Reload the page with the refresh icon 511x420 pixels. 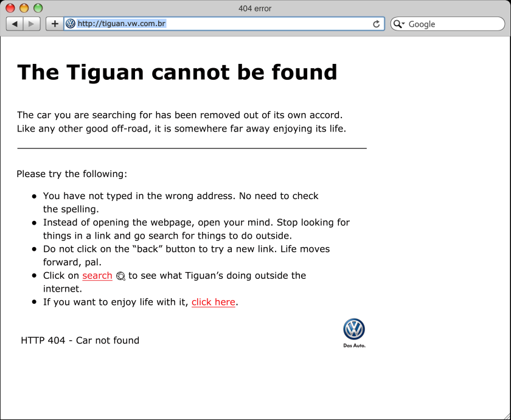tap(377, 24)
